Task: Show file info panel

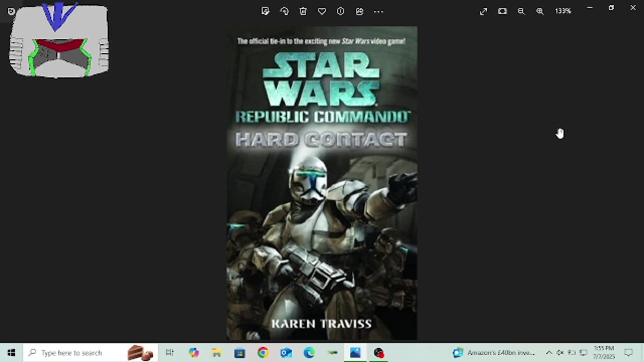Action: tap(341, 11)
